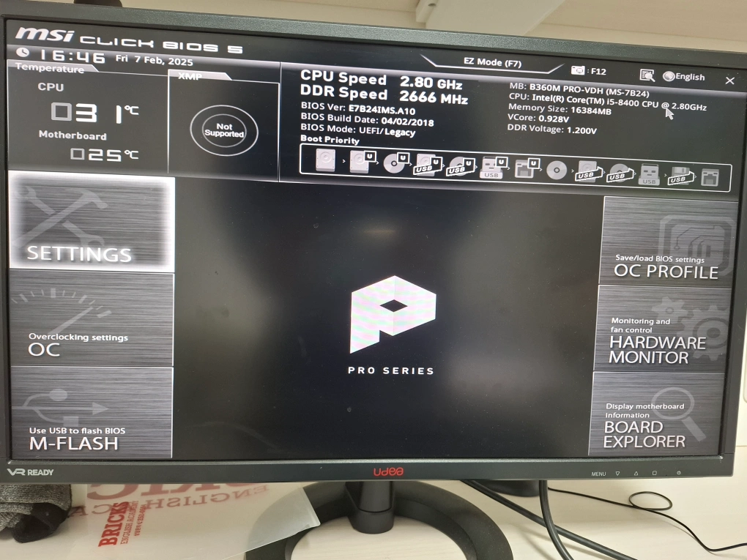Select the UEFI CD/DVD boot device icon
Screen dimensions: 747x560
point(396,163)
